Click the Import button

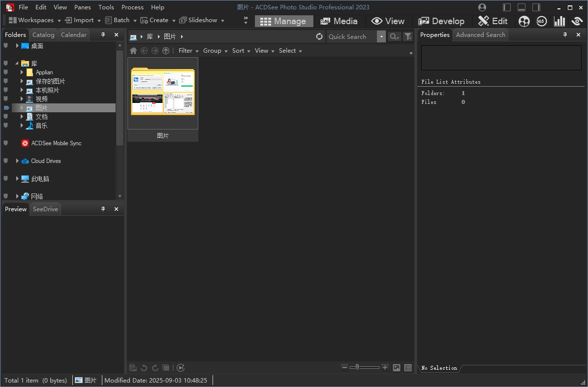pyautogui.click(x=79, y=20)
